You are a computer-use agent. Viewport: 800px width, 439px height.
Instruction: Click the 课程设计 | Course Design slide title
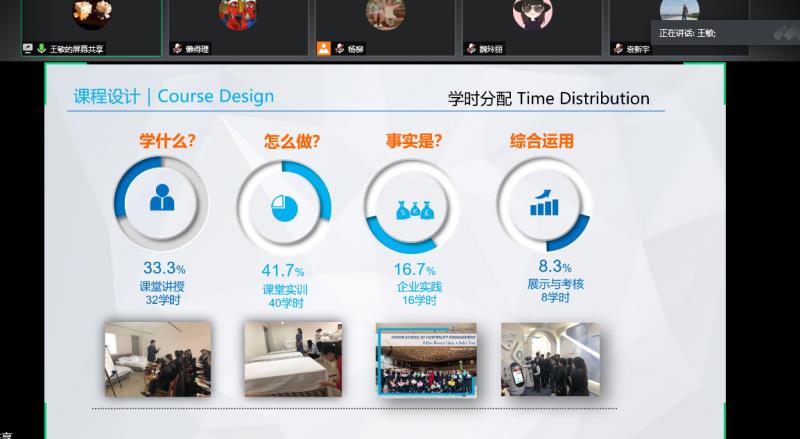pyautogui.click(x=173, y=96)
